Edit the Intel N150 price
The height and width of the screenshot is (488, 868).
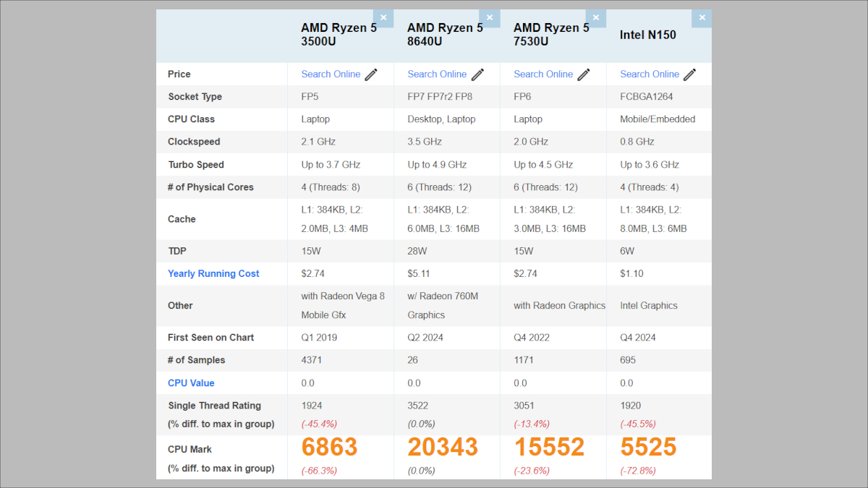pos(690,74)
